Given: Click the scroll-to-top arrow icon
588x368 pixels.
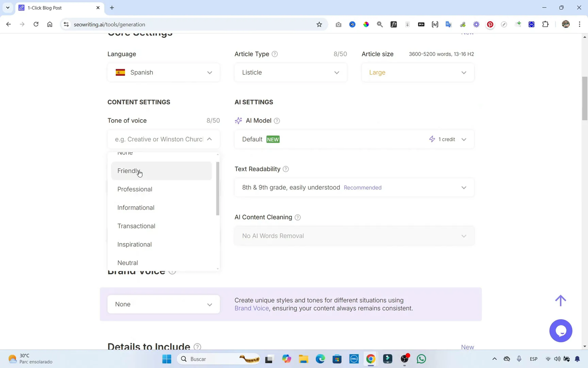Looking at the screenshot, I should point(560,300).
